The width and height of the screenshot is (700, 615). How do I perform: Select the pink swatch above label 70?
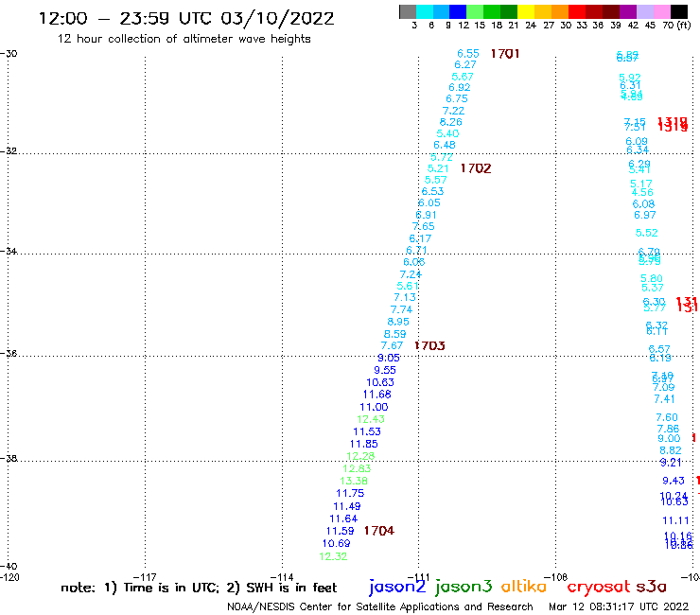[x=661, y=11]
